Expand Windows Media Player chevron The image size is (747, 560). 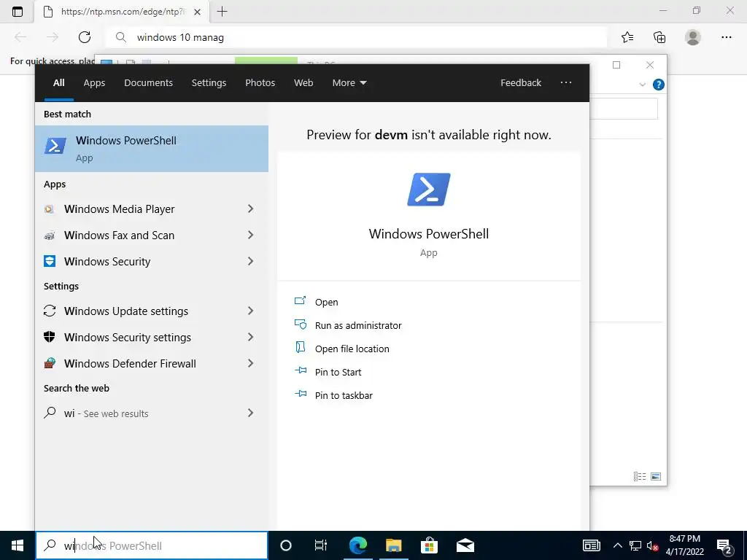click(251, 209)
